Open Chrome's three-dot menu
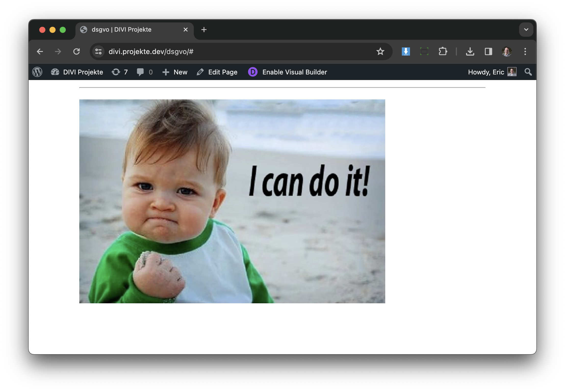Viewport: 565px width, 392px height. click(x=525, y=51)
